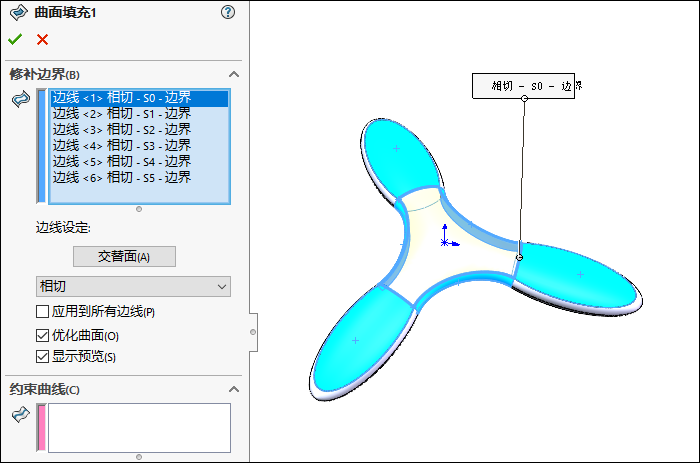
Task: Click the callout leader endpoint on model edge
Action: (519, 257)
